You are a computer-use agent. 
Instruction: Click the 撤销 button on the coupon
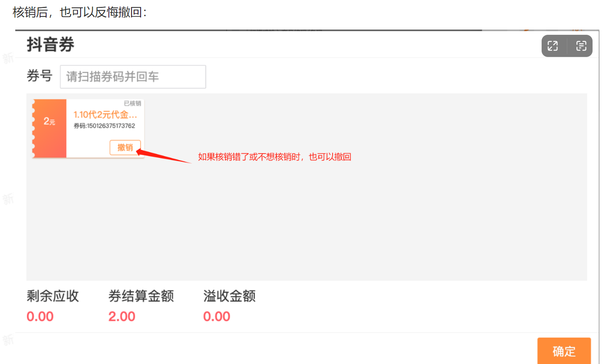(125, 147)
